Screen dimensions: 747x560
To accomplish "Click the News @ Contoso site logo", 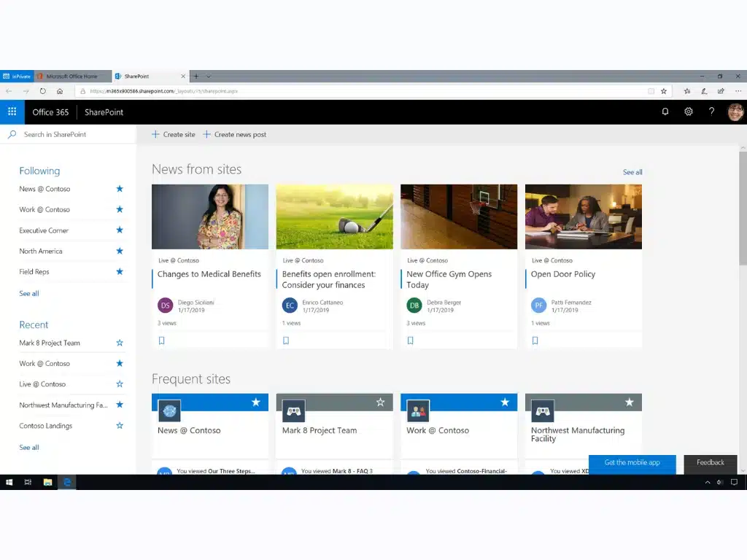I will tap(169, 411).
